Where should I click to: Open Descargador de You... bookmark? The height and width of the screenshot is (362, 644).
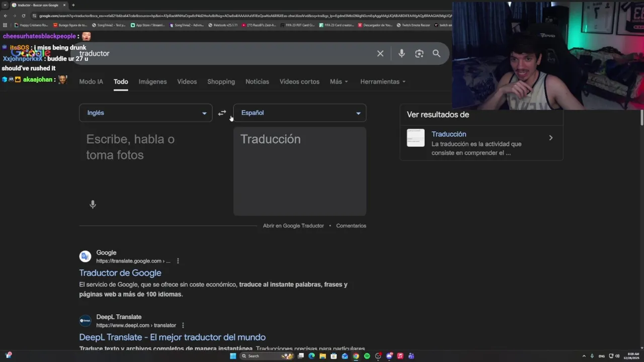pyautogui.click(x=375, y=25)
